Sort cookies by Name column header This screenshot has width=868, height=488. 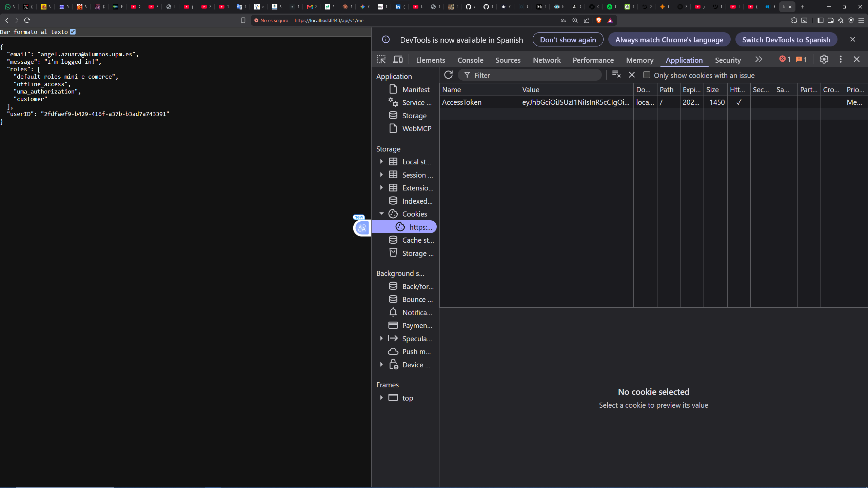(480, 89)
